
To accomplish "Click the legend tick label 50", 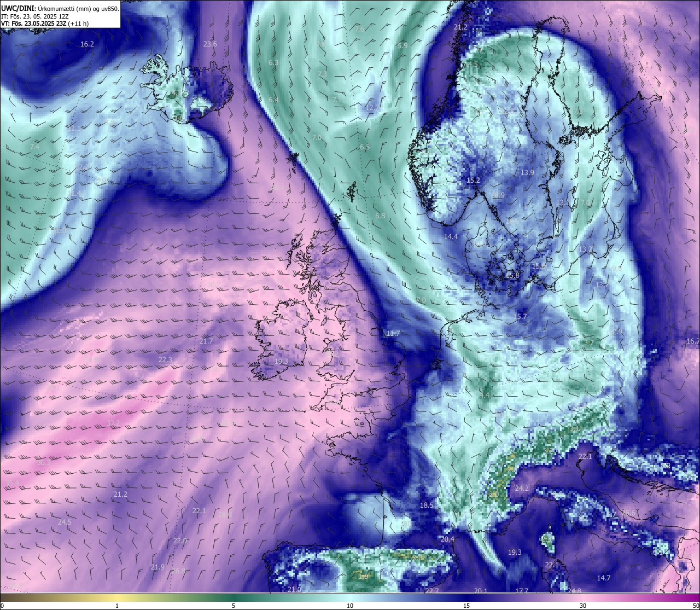I will click(695, 605).
